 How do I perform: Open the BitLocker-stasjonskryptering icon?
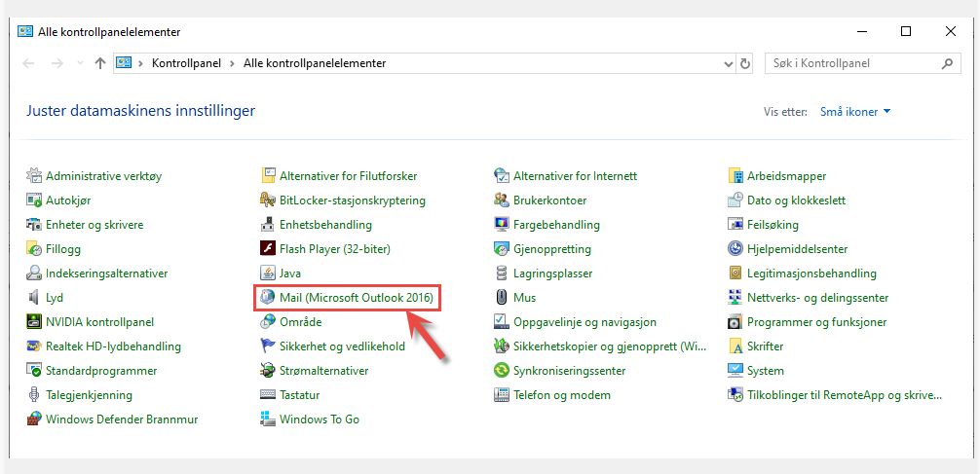point(268,201)
